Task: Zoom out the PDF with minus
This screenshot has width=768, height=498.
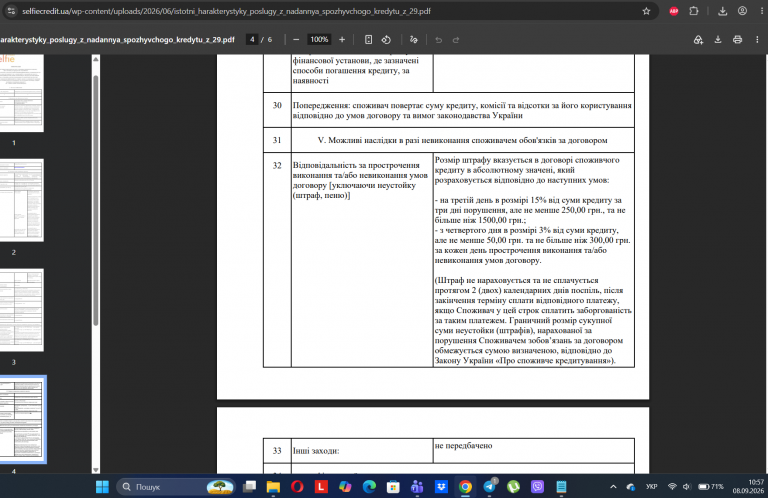Action: click(296, 40)
